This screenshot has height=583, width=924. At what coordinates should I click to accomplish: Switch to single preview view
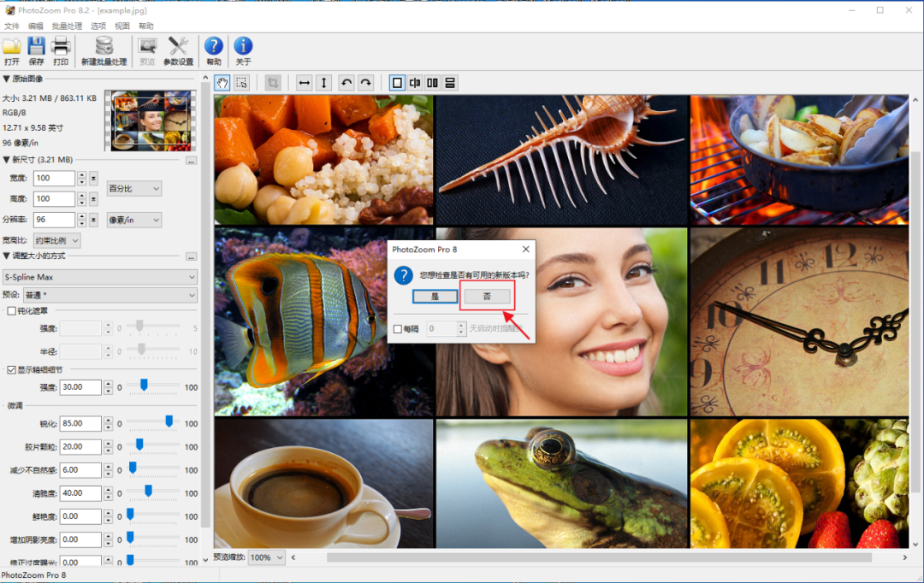click(397, 83)
